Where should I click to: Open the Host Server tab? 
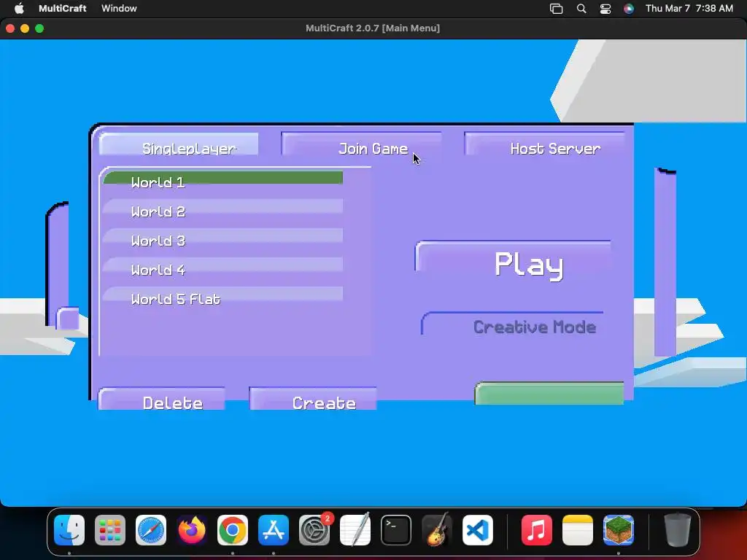pyautogui.click(x=544, y=144)
